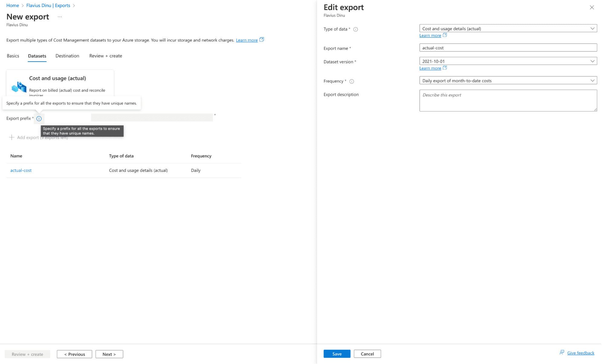604x364 pixels.
Task: Open the Review + create tab
Action: coord(106,56)
